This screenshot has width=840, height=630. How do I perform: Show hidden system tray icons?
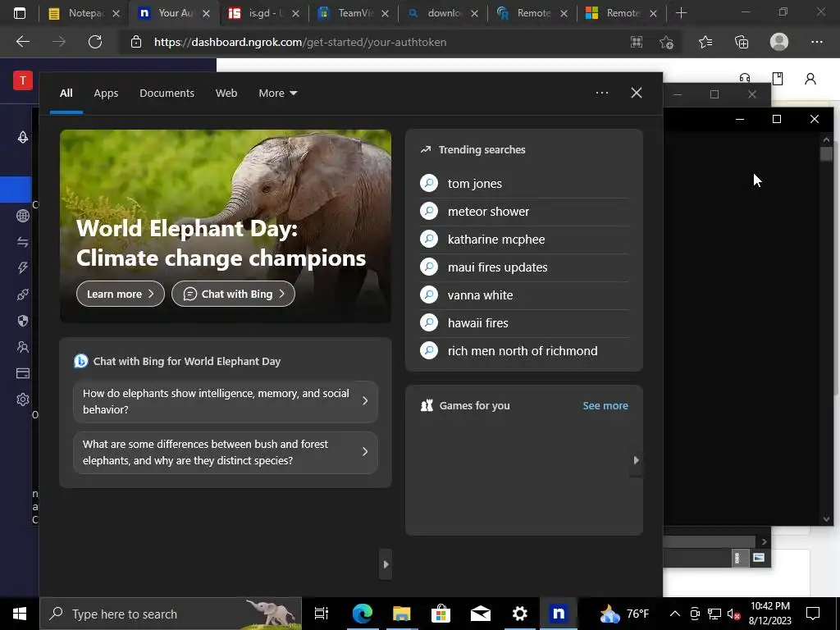point(675,614)
